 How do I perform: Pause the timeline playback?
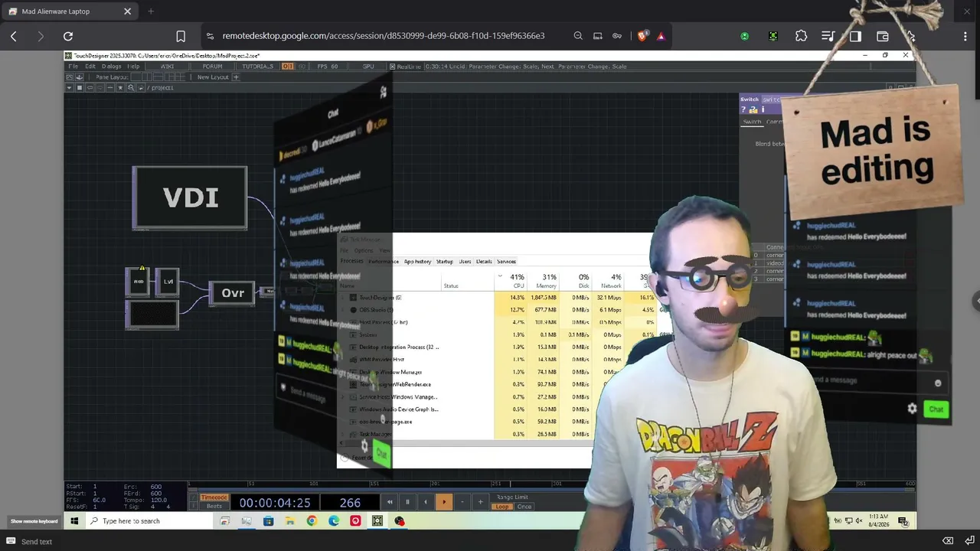[x=407, y=502]
